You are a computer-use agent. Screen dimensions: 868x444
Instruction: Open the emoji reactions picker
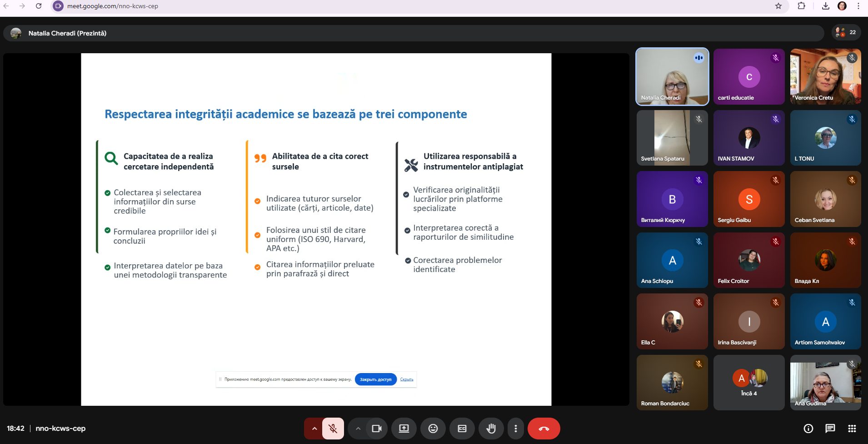(433, 429)
